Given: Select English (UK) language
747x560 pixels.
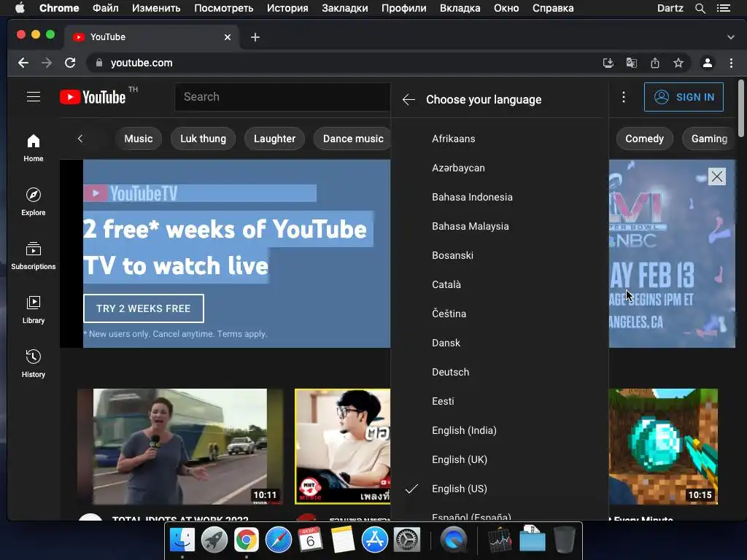Looking at the screenshot, I should 499,459.
